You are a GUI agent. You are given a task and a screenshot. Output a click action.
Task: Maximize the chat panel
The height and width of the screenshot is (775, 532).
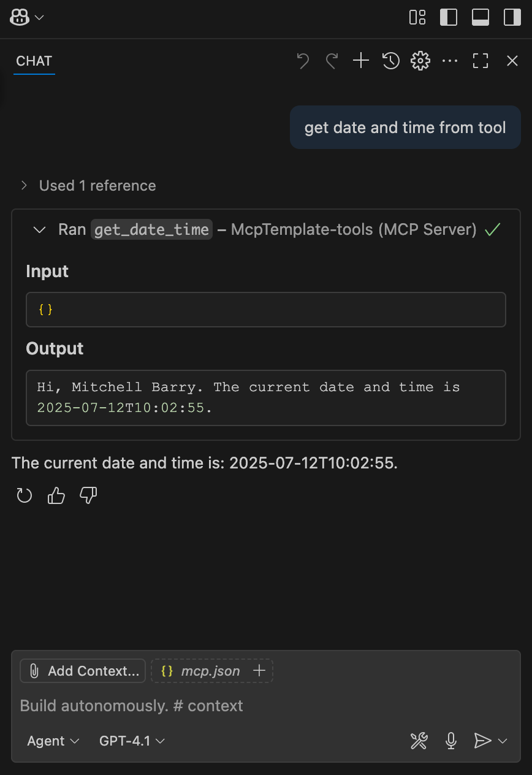click(x=481, y=61)
